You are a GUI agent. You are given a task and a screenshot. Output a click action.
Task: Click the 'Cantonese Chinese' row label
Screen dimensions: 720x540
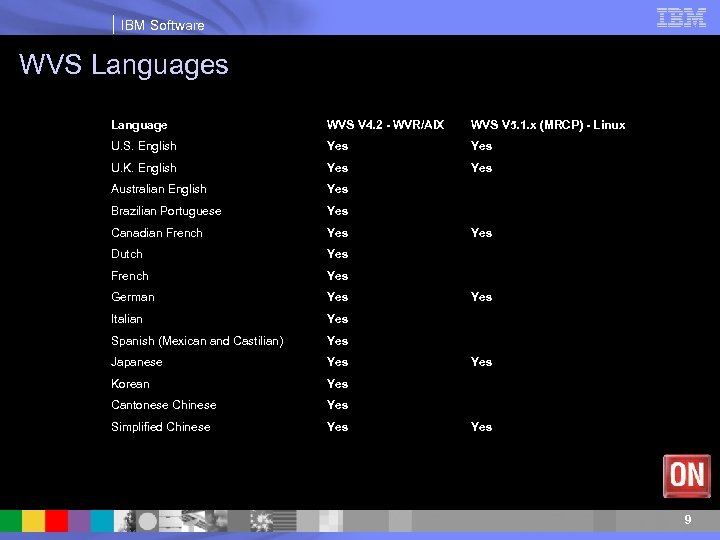tap(164, 405)
